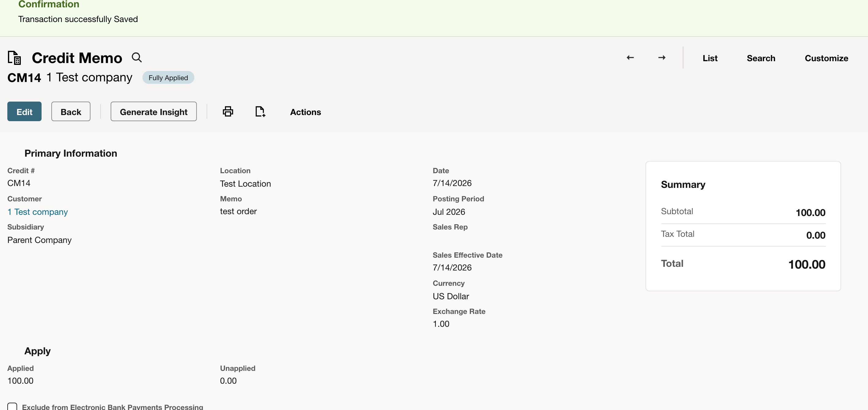
Task: Open the Search link in header
Action: [761, 58]
